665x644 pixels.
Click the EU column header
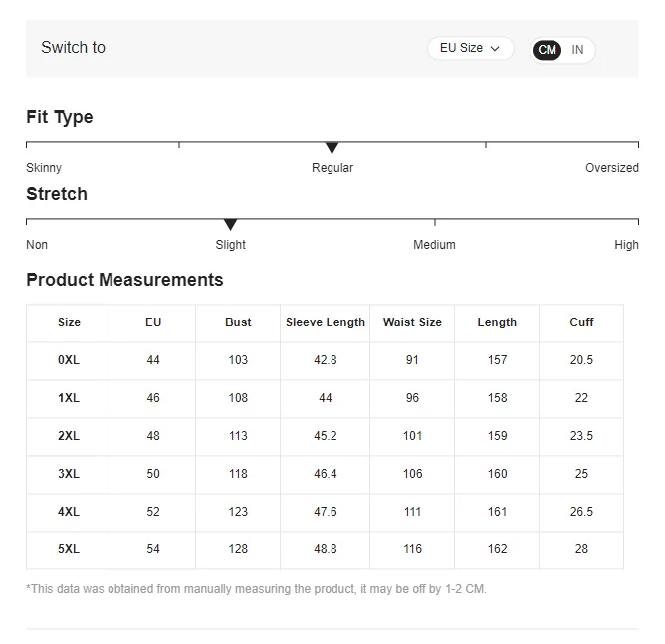(153, 322)
